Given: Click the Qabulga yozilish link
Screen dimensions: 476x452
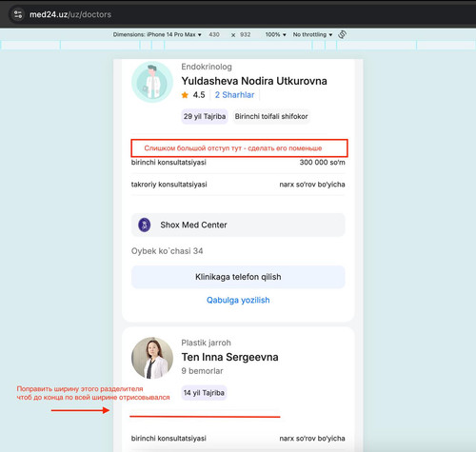Looking at the screenshot, I should tap(238, 300).
